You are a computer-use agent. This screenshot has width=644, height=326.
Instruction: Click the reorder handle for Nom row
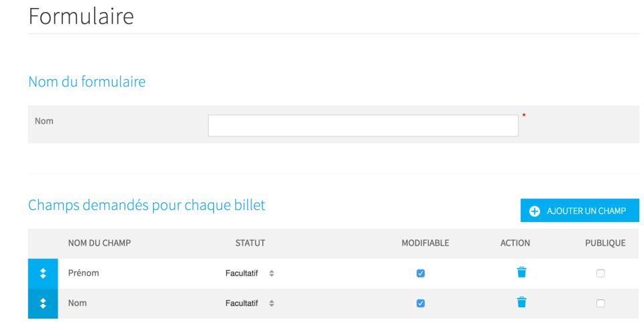point(43,303)
